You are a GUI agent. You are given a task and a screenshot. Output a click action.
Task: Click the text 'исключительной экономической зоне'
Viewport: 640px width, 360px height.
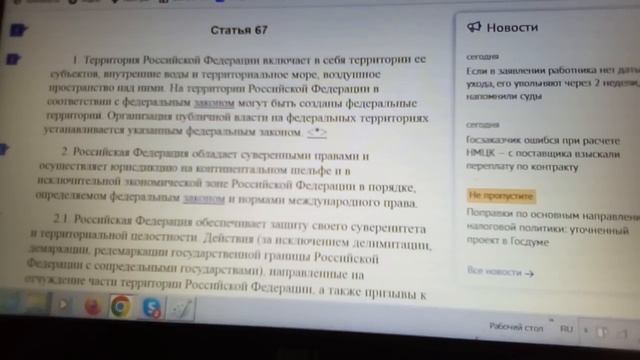[133, 182]
